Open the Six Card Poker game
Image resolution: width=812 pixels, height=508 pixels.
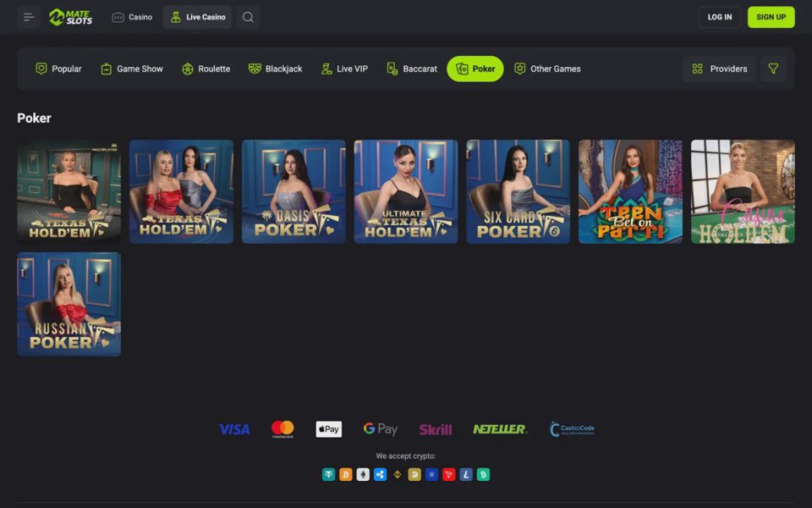tap(518, 191)
